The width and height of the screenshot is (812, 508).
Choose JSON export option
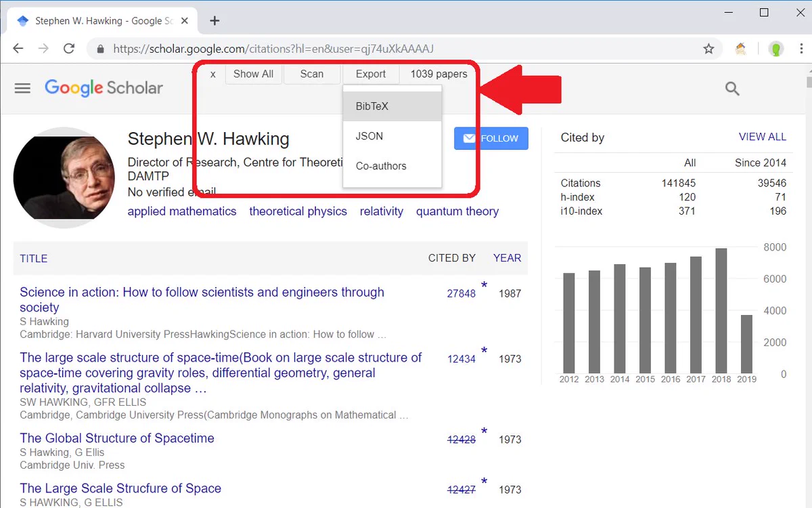[x=392, y=136]
